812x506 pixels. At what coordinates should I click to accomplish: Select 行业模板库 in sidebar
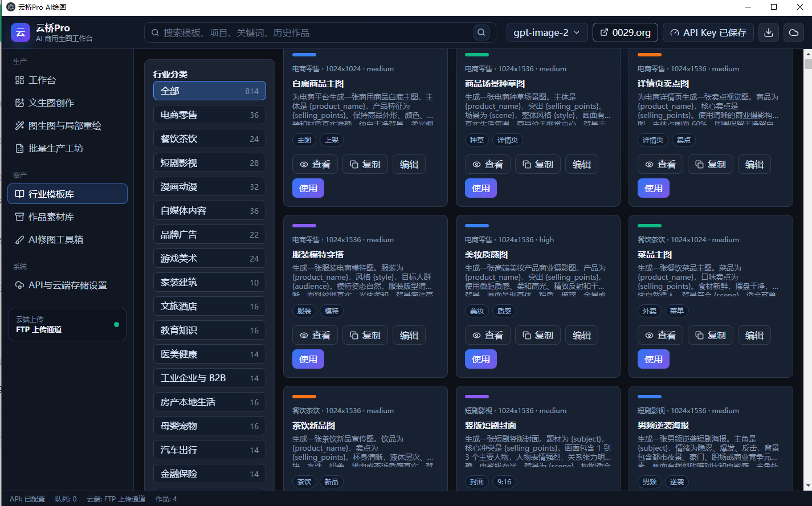pos(67,194)
